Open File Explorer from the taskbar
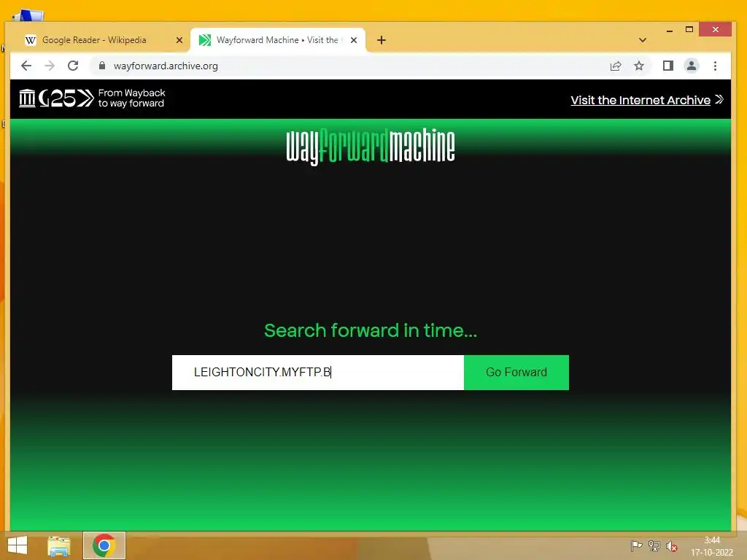Image resolution: width=747 pixels, height=560 pixels. coord(58,545)
